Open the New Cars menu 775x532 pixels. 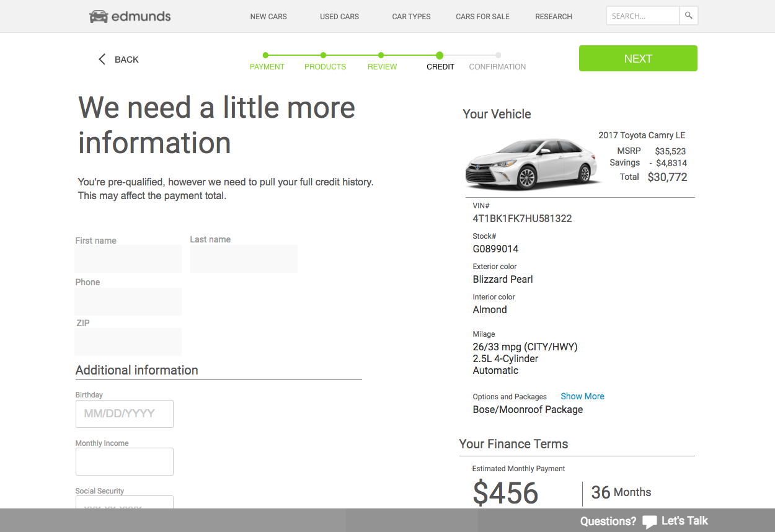[268, 17]
